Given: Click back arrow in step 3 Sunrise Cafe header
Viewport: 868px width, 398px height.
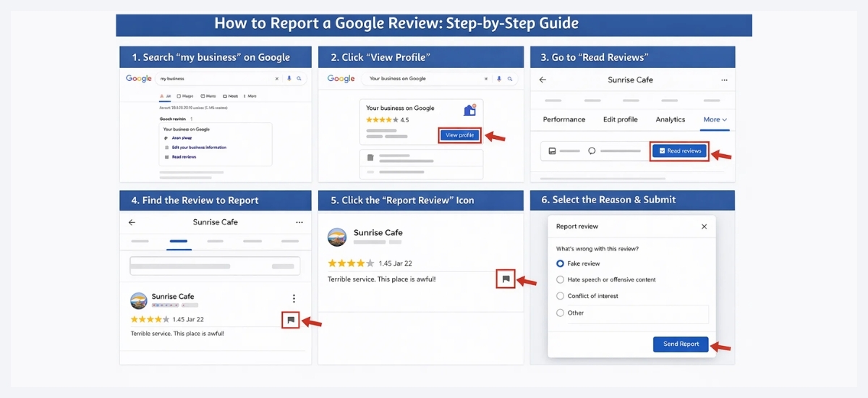Looking at the screenshot, I should (542, 80).
